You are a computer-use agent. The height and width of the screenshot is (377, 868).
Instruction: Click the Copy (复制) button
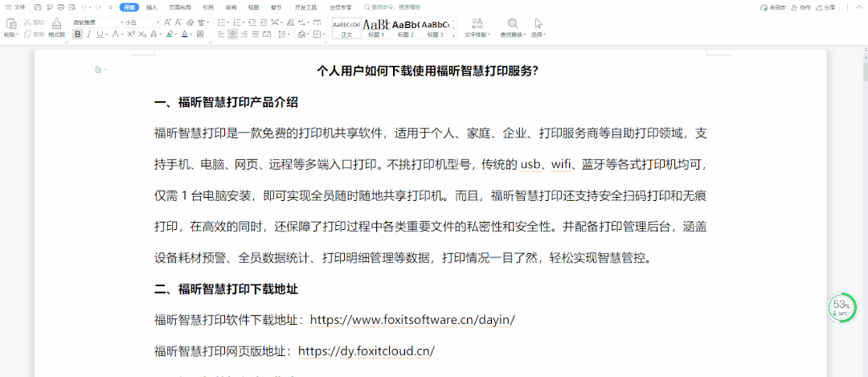coord(34,34)
